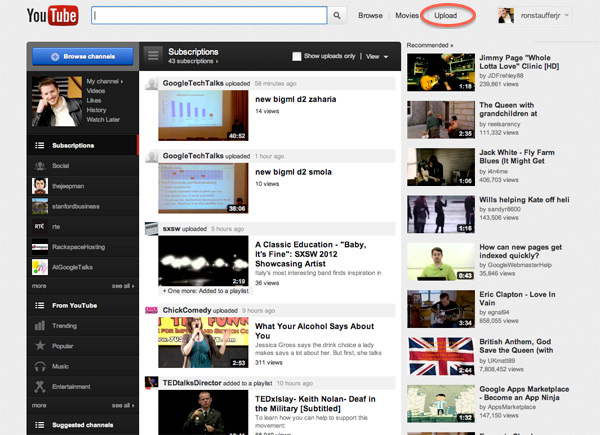600x435 pixels.
Task: Click see all under From YouTube section
Action: [x=123, y=406]
